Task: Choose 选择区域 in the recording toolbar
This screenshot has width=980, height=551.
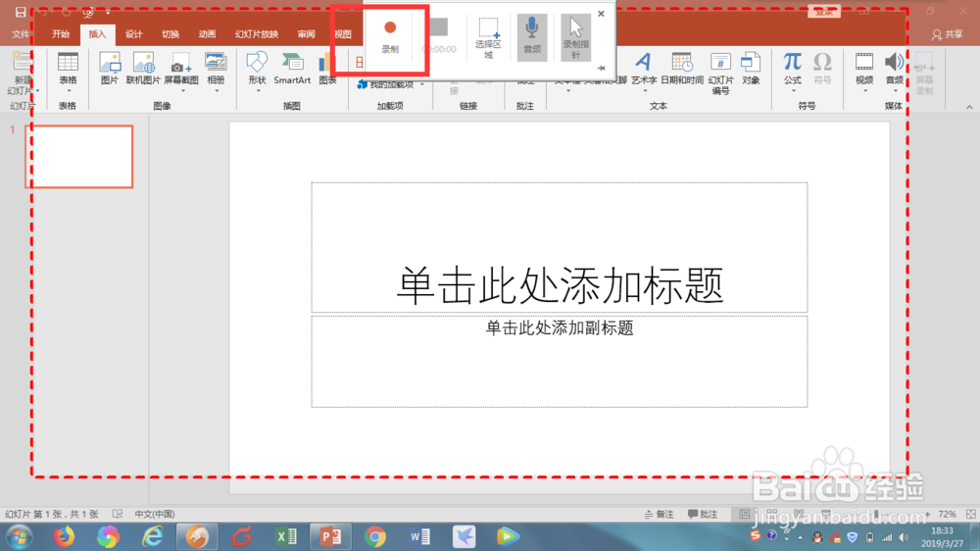Action: (488, 37)
